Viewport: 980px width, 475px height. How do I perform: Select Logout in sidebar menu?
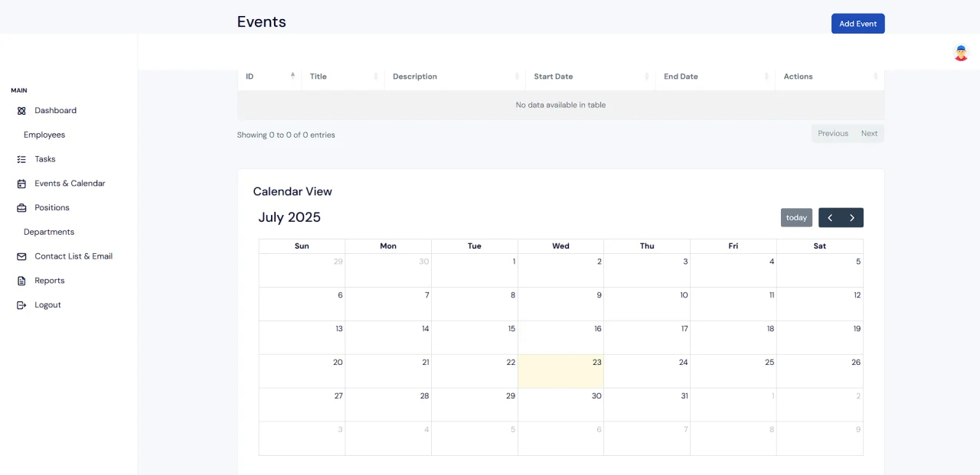pos(47,305)
